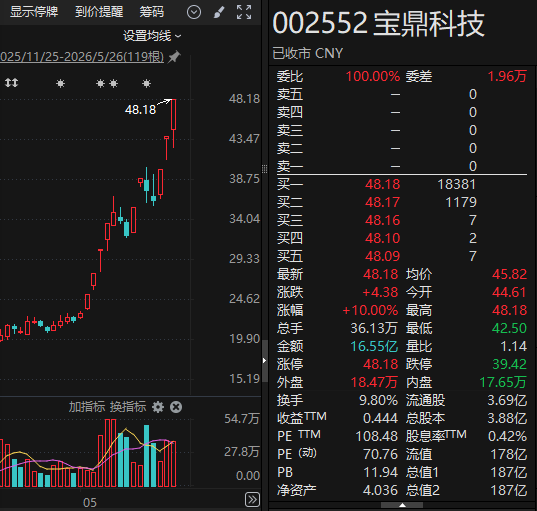Click 内盘 value 17.65万
Image resolution: width=537 pixels, height=511 pixels.
(503, 382)
